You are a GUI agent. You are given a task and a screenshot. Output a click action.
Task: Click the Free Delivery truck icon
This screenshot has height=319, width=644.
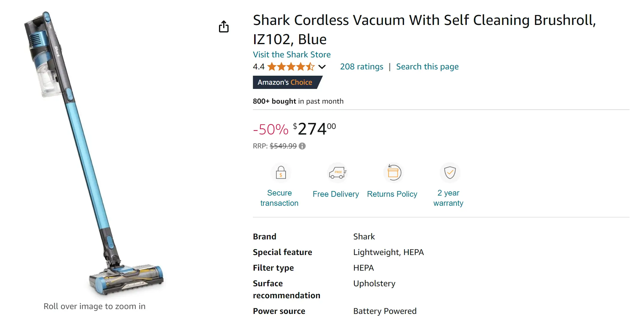click(x=337, y=173)
